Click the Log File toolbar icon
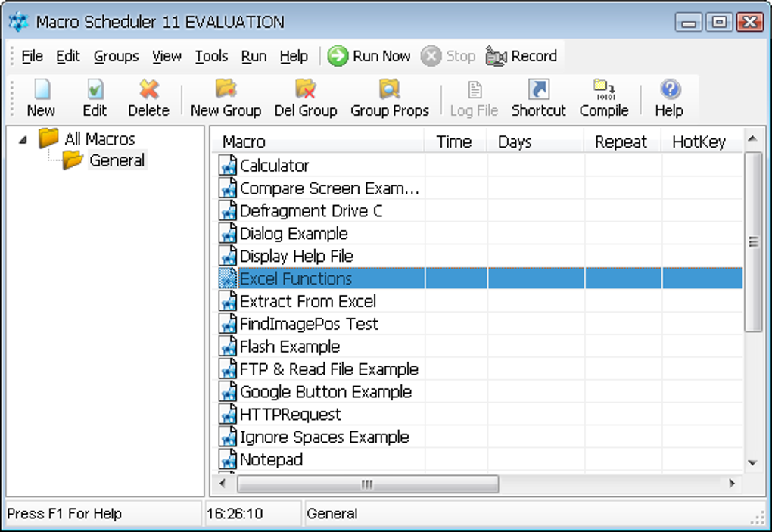The image size is (772, 532). tap(475, 89)
